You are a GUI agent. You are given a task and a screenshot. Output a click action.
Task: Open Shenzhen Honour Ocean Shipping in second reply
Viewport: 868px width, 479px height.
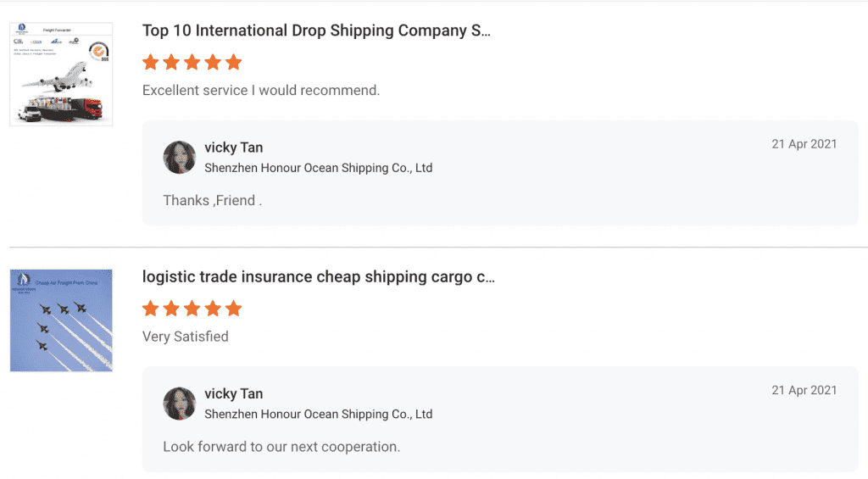tap(318, 415)
